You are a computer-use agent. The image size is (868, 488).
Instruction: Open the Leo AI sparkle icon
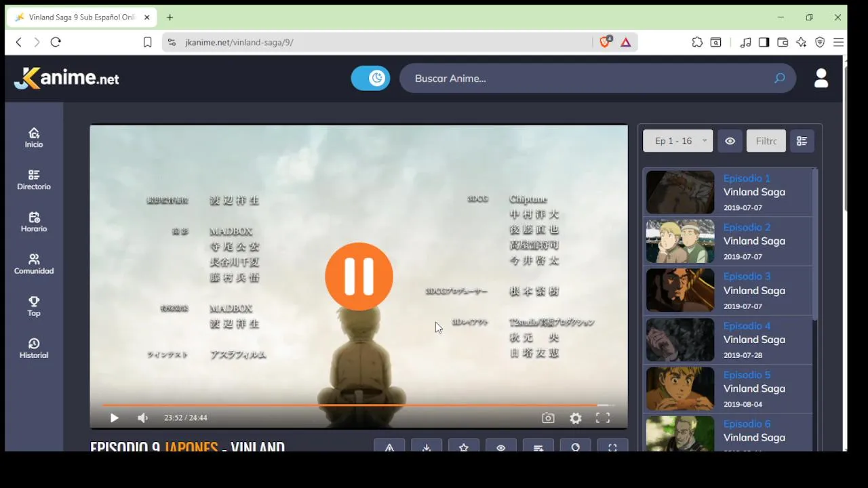pos(802,42)
